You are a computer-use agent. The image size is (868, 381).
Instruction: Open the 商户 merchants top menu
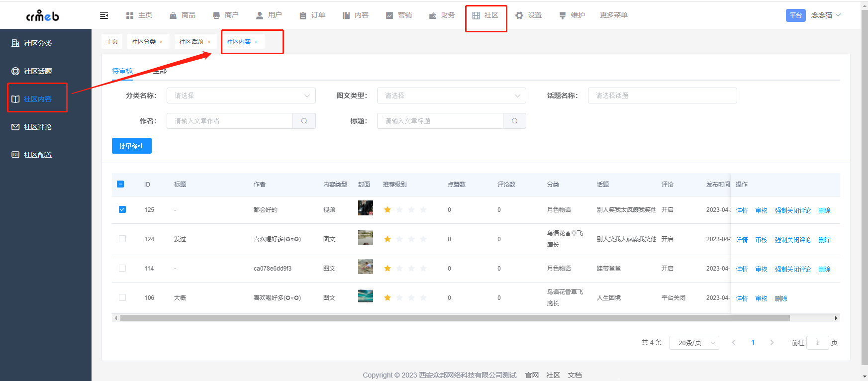226,15
